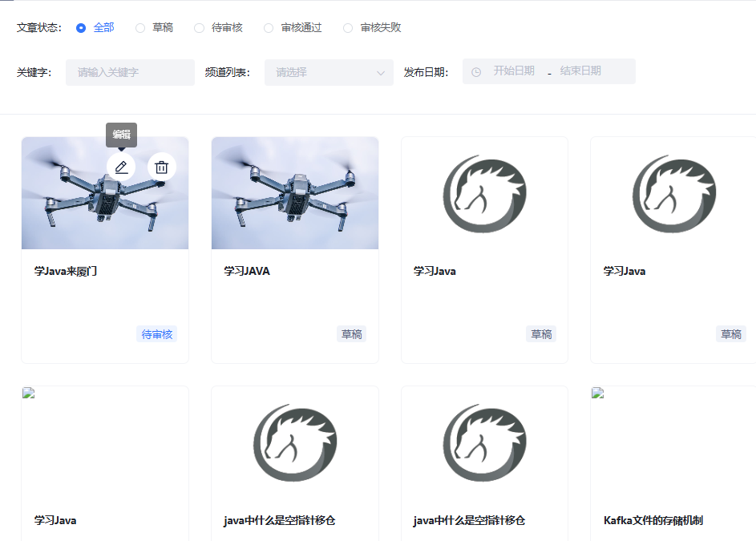Select the 草稿 status radio button

140,28
